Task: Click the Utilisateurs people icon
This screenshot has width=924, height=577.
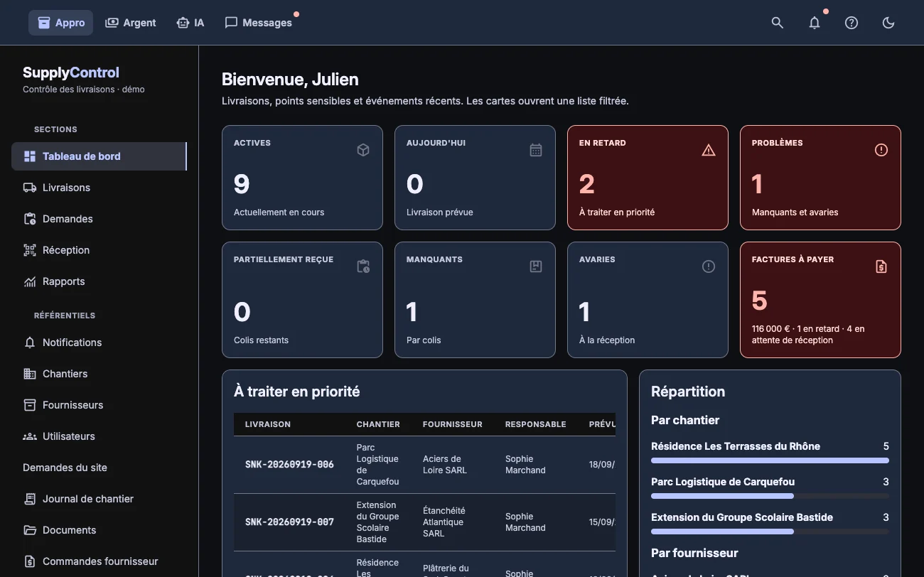Action: (30, 436)
